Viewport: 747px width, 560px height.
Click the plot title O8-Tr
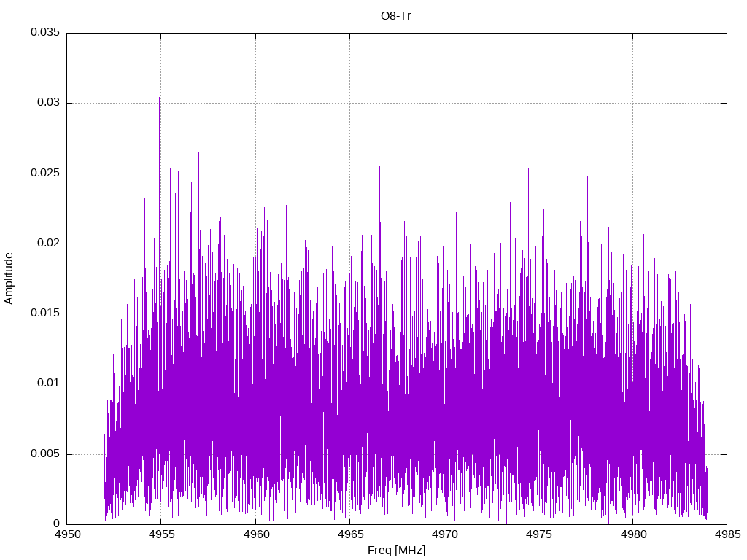pyautogui.click(x=395, y=16)
